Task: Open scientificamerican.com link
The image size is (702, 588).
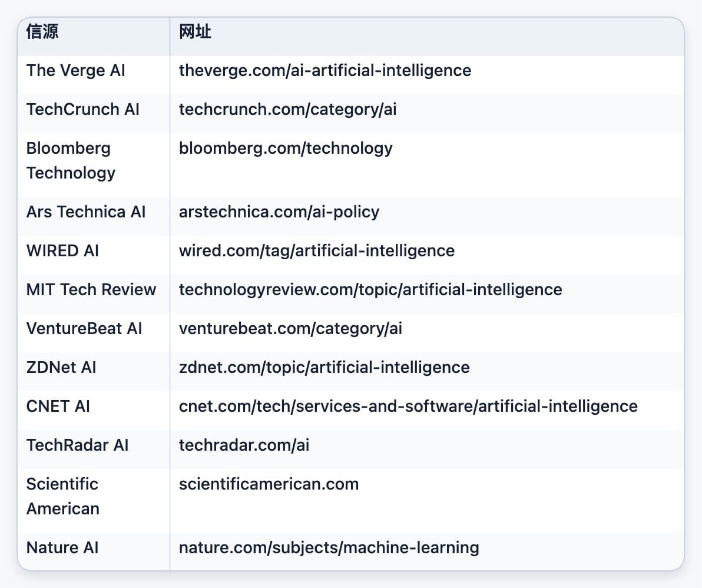Action: pyautogui.click(x=269, y=484)
